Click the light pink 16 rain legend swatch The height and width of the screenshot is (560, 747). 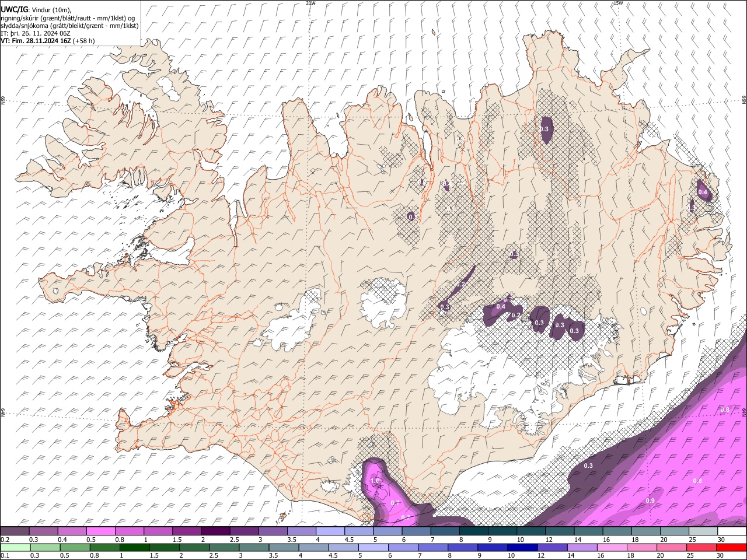pos(611,548)
